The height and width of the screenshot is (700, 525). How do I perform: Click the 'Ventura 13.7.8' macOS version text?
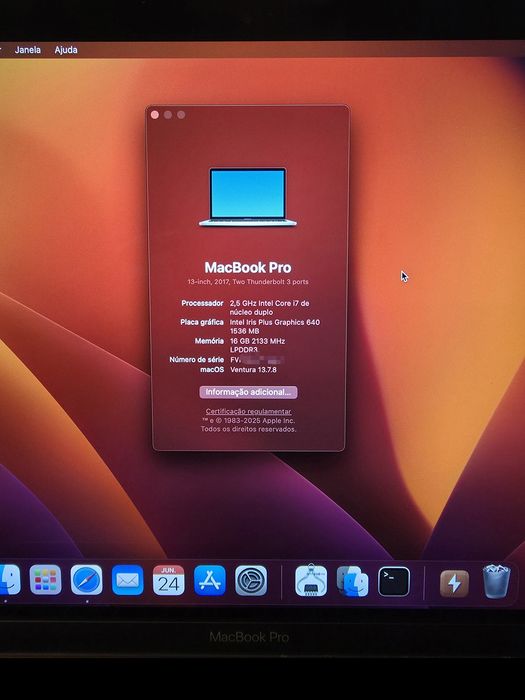click(x=253, y=370)
